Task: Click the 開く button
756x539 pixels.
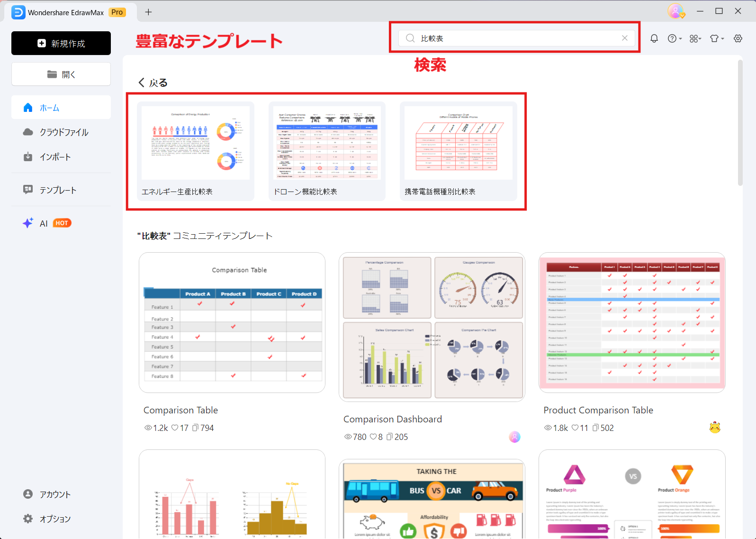Action: [61, 74]
